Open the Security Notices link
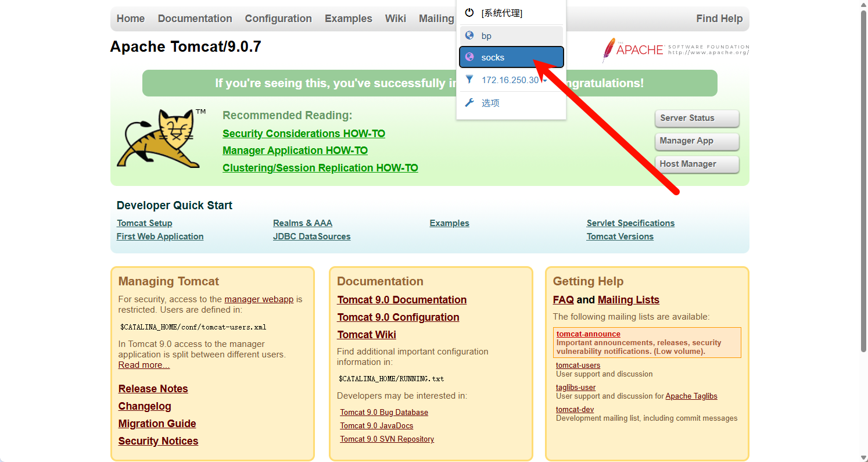Screen dimensions: 868x462 click(159, 441)
